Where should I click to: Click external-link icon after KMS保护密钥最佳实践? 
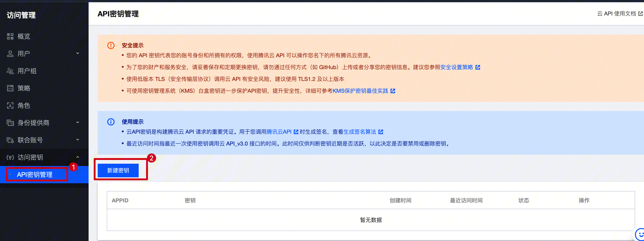(393, 91)
